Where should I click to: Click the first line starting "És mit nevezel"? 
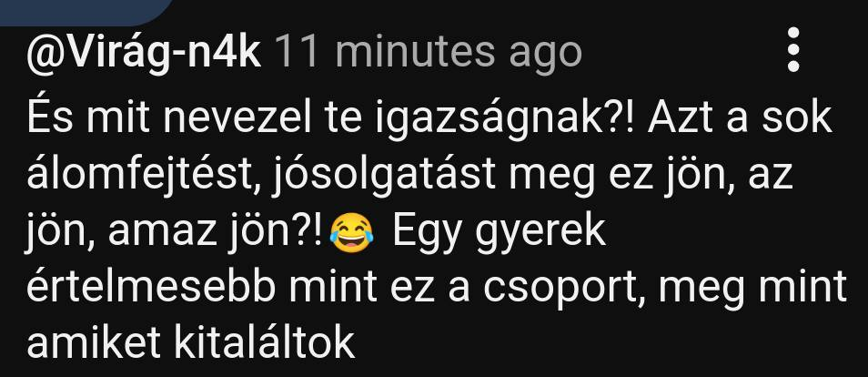tap(429, 120)
